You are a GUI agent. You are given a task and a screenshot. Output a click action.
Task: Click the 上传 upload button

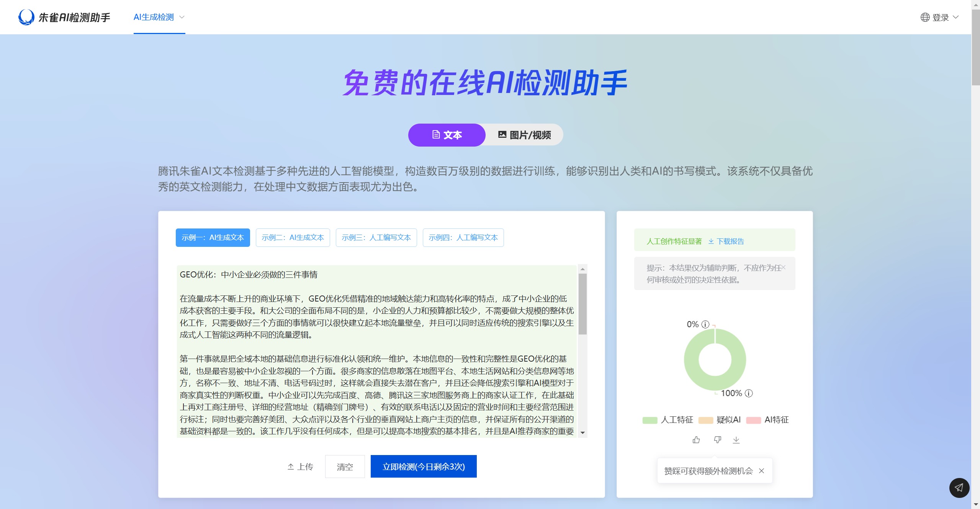tap(300, 467)
